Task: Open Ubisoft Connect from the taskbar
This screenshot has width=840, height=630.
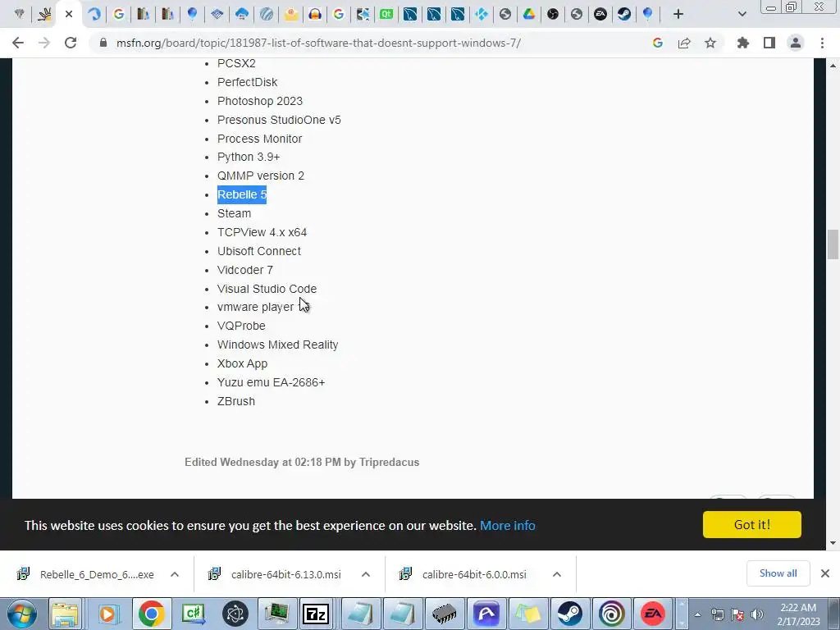Action: (611, 614)
